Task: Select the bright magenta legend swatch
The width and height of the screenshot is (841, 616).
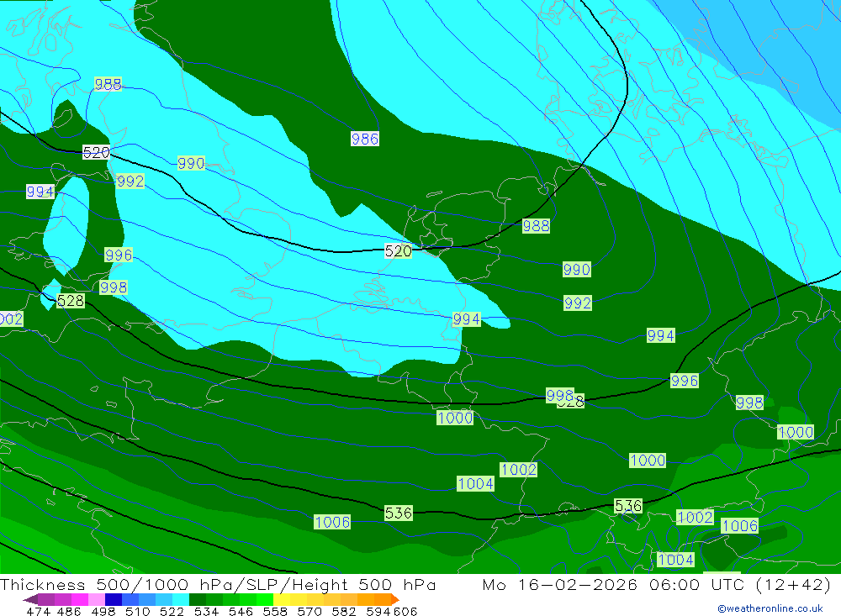Action: tap(79, 599)
